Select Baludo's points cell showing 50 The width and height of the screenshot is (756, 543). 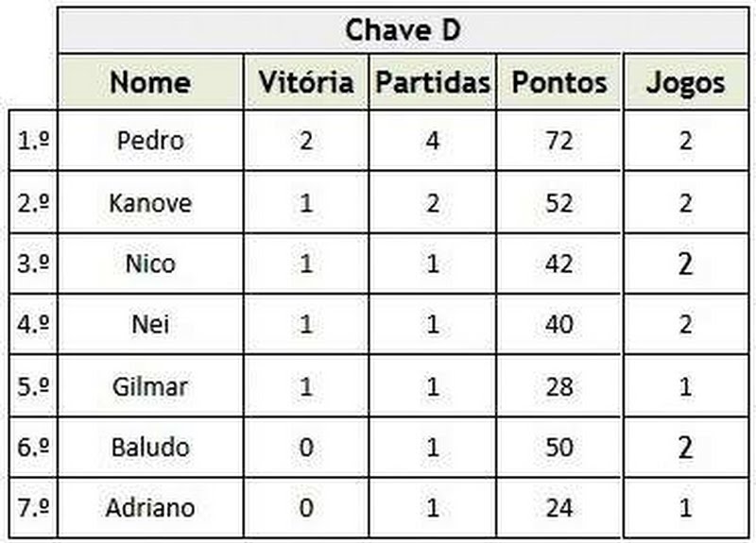(x=559, y=447)
